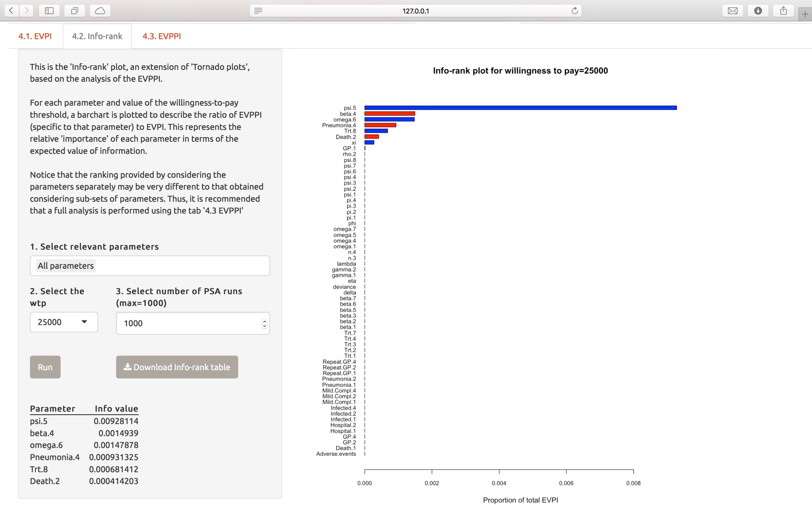
Task: Toggle the Safari sidebar icon
Action: pos(49,11)
